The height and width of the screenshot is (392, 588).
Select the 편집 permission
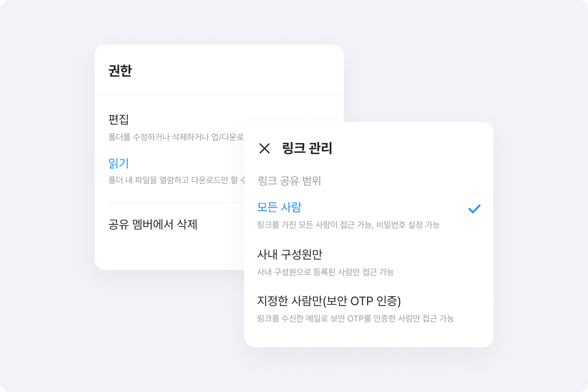(119, 119)
